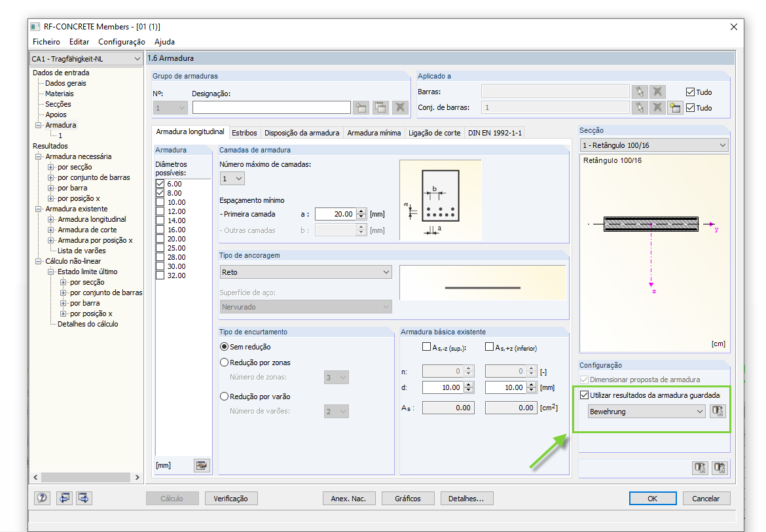Click new reinforcement group icon beside Designação
The image size is (766, 532).
click(x=361, y=107)
